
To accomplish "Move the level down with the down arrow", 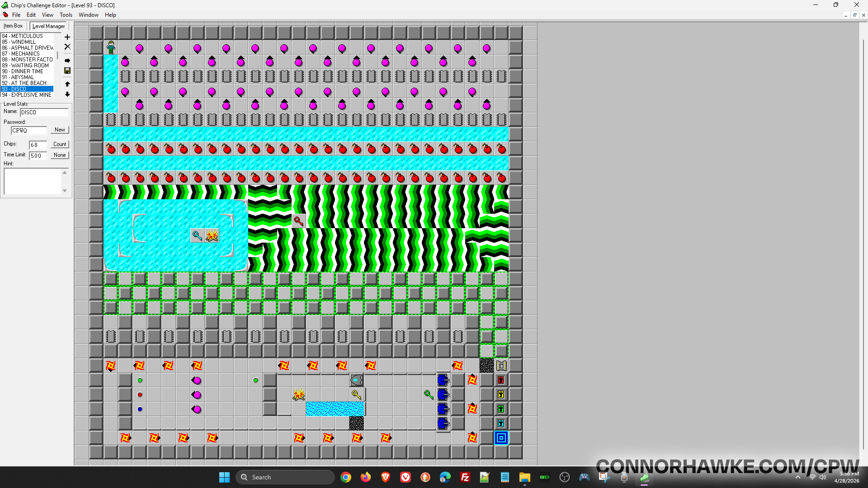I will 67,94.
